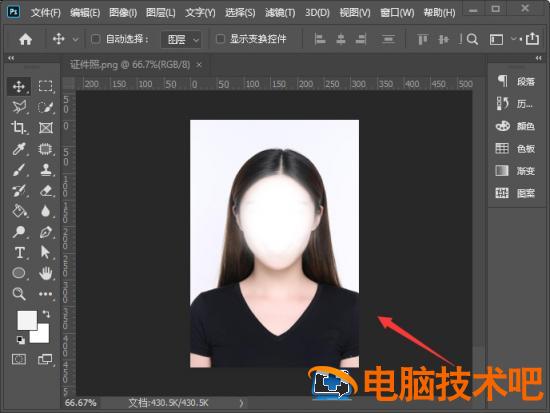Image resolution: width=550 pixels, height=413 pixels.
Task: Select the Zoom tool in toolbox
Action: click(19, 294)
